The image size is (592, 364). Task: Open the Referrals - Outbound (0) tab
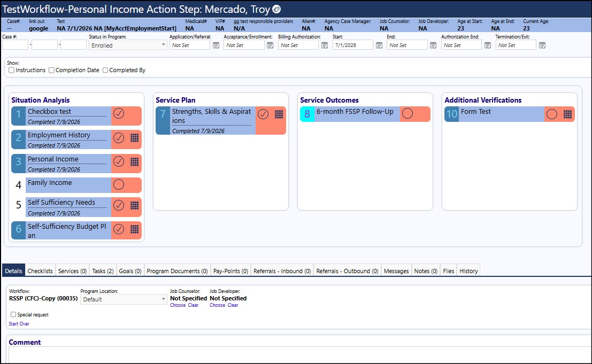pos(348,271)
